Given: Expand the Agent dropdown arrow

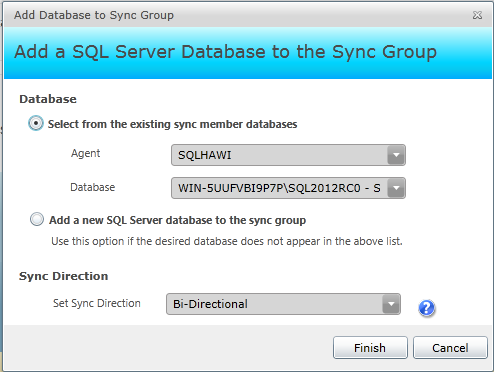Looking at the screenshot, I should tap(396, 155).
